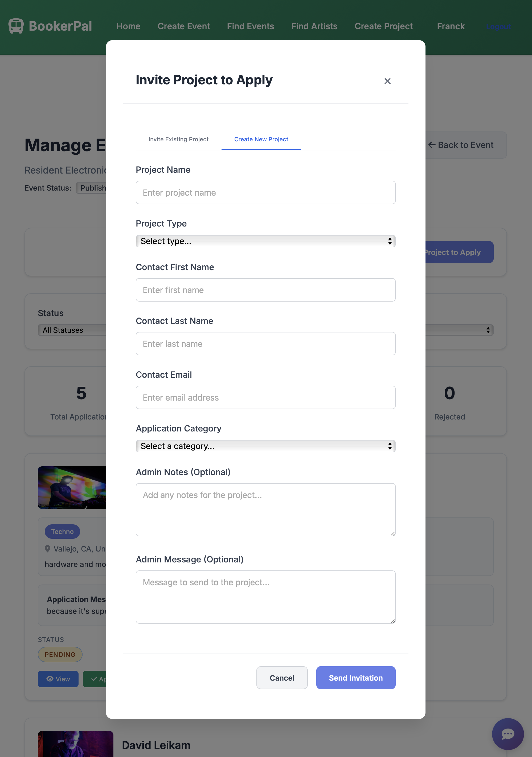Viewport: 532px width, 757px height.
Task: Click the location pin beside Vallejo, CA
Action: click(48, 548)
